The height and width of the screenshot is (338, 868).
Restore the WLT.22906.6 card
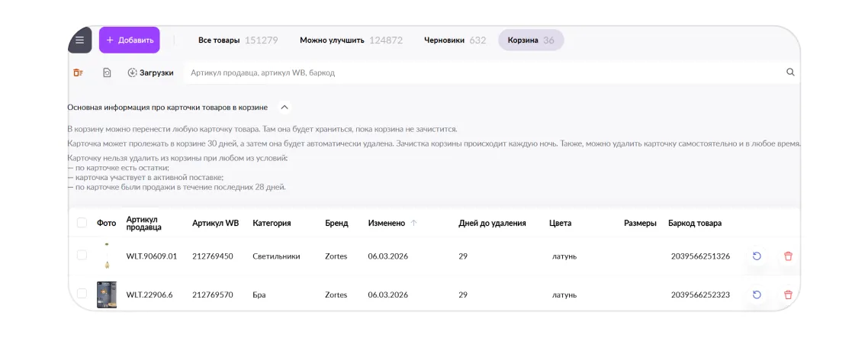[x=757, y=295]
